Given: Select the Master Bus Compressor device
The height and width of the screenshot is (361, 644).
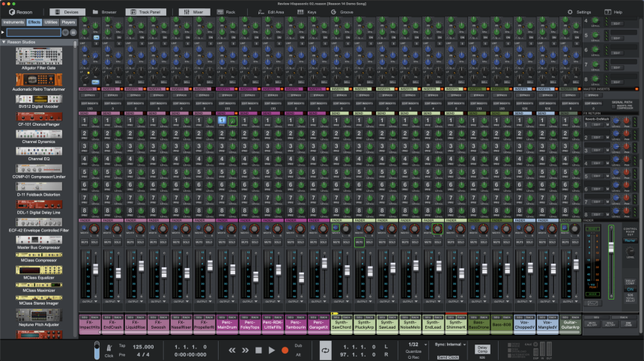Looking at the screenshot, I should (39, 243).
